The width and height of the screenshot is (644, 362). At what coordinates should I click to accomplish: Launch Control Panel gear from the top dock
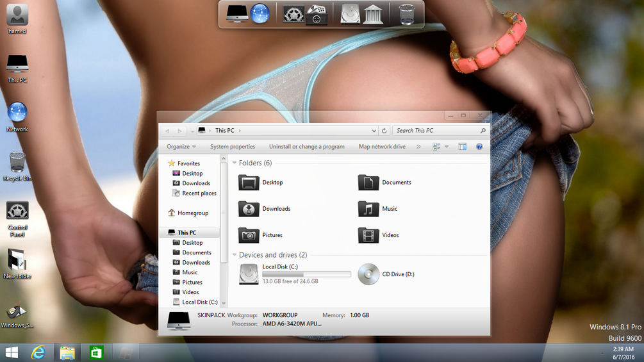(x=293, y=14)
